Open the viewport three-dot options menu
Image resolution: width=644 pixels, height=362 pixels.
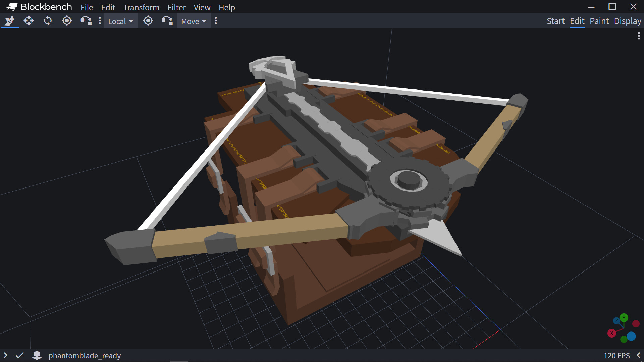click(639, 36)
